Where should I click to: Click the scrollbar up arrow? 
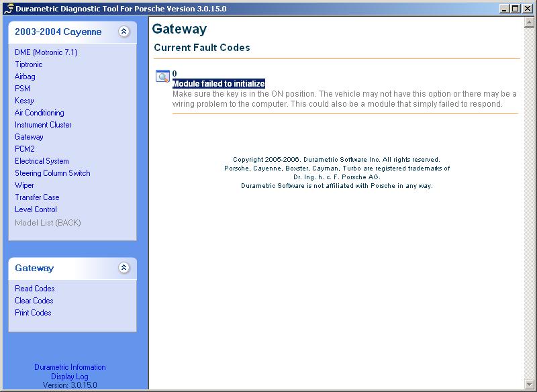coord(529,22)
